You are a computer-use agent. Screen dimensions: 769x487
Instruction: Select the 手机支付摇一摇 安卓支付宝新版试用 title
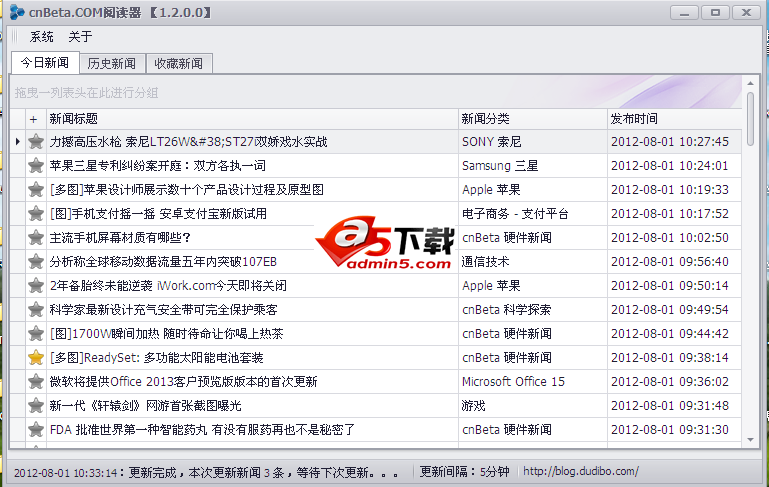[158, 214]
